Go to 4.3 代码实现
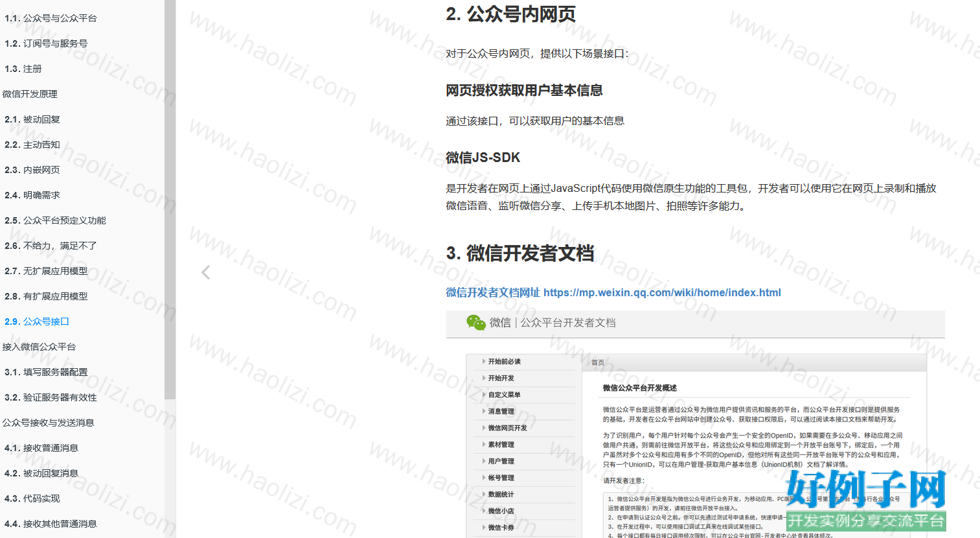Screen dimensions: 980x538 (x=32, y=498)
